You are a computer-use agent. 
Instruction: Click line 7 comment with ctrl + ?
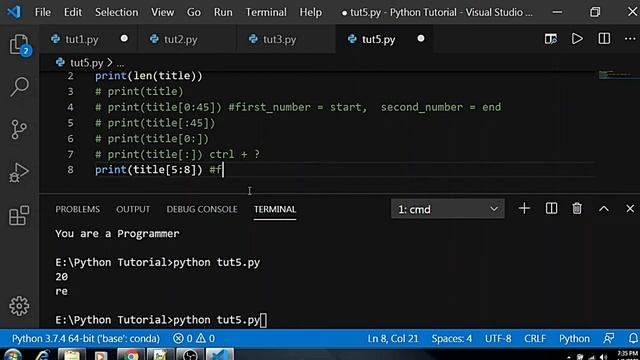click(x=178, y=154)
